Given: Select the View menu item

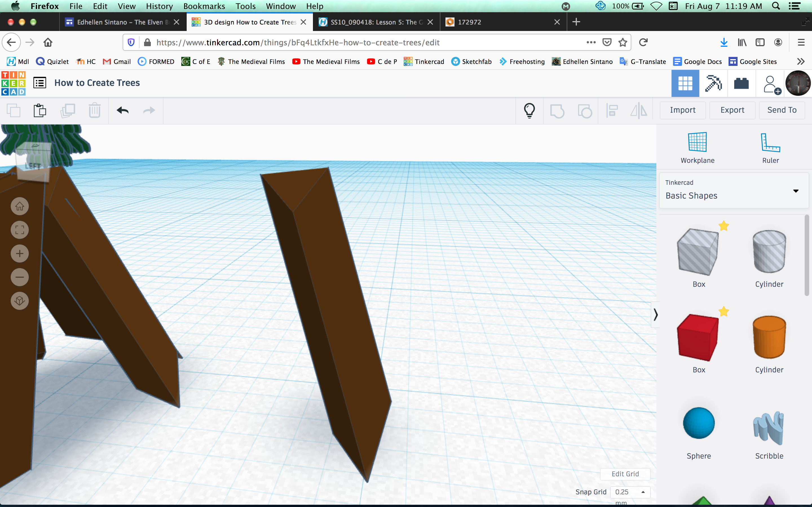Looking at the screenshot, I should 126,6.
